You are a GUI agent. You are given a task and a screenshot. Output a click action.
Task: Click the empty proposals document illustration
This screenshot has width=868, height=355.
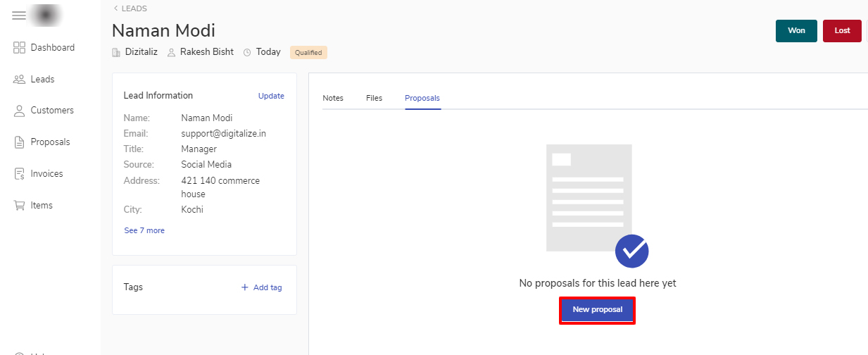589,198
